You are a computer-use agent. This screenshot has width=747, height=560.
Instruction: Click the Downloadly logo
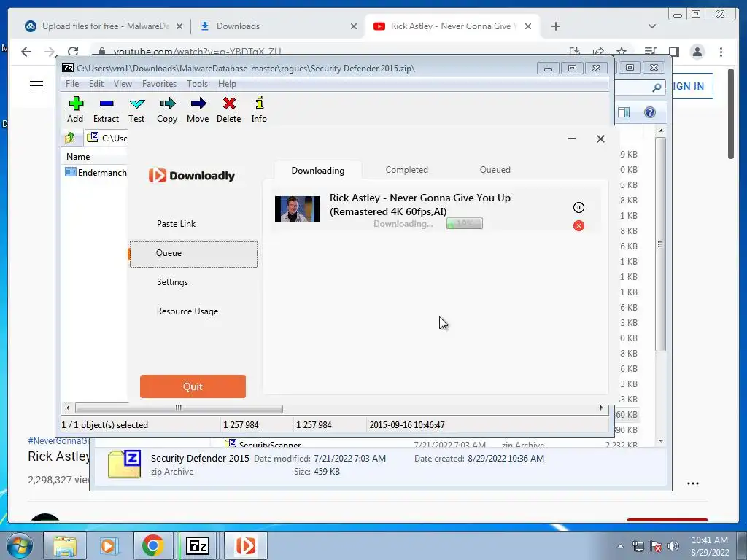192,175
